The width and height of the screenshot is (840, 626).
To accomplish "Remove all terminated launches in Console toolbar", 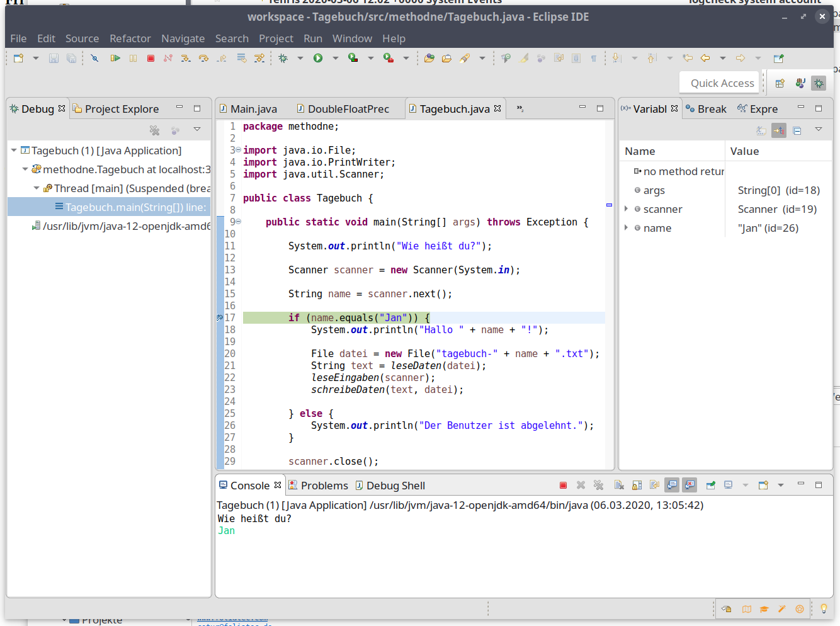I will (x=598, y=485).
